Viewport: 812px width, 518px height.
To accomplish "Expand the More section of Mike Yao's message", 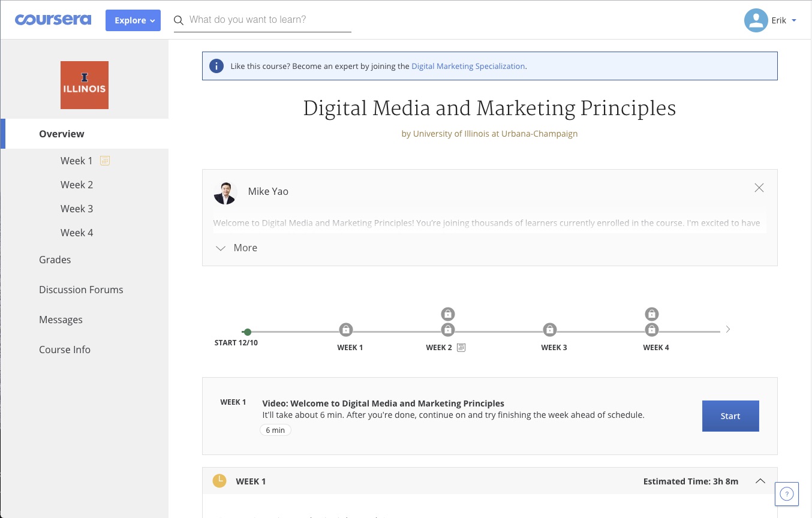I will click(236, 248).
